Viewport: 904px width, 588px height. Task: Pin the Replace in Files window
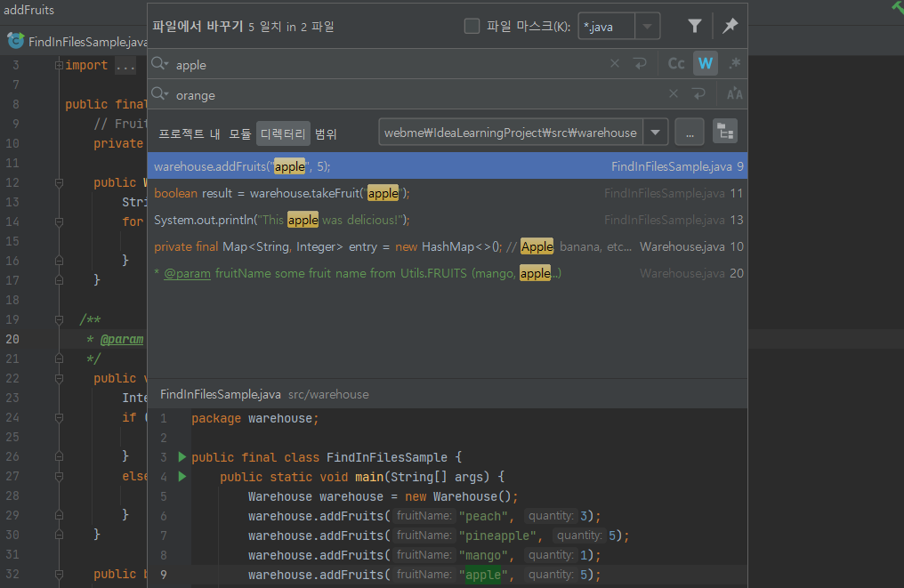(730, 26)
